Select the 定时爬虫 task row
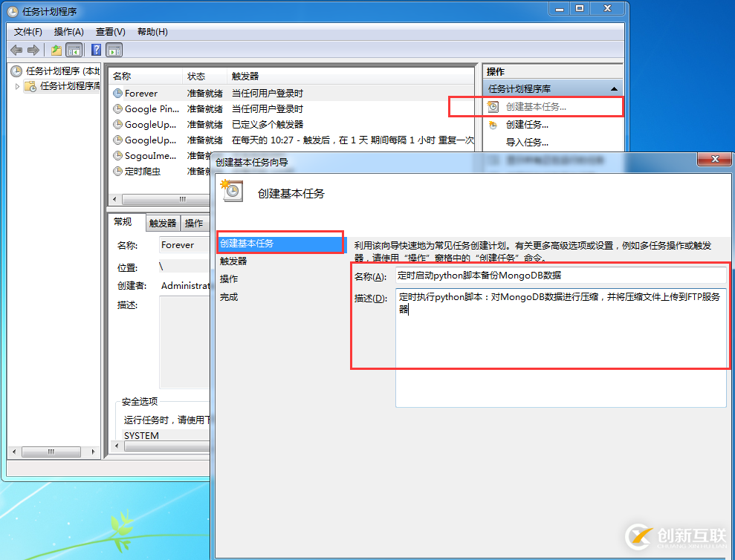735x560 pixels. point(161,171)
